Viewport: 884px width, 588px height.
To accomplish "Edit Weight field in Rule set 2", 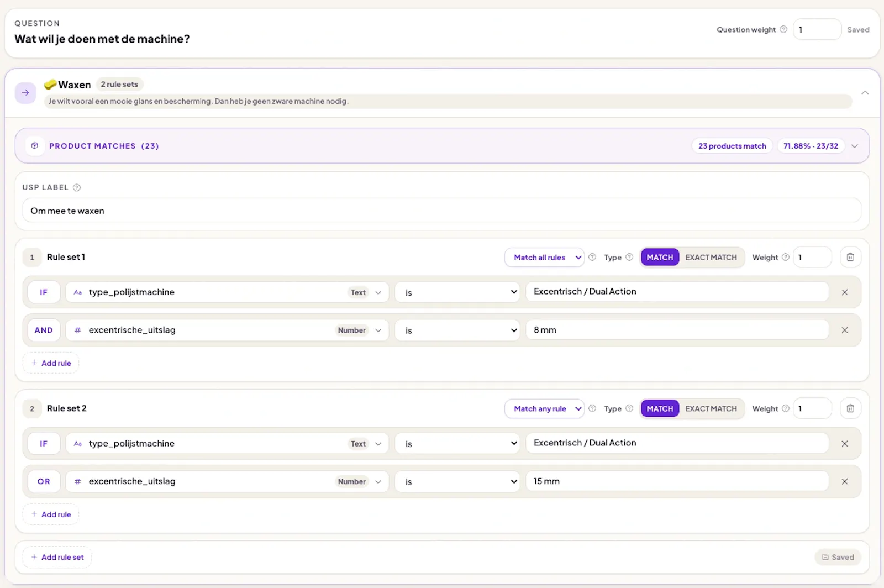I will (812, 409).
